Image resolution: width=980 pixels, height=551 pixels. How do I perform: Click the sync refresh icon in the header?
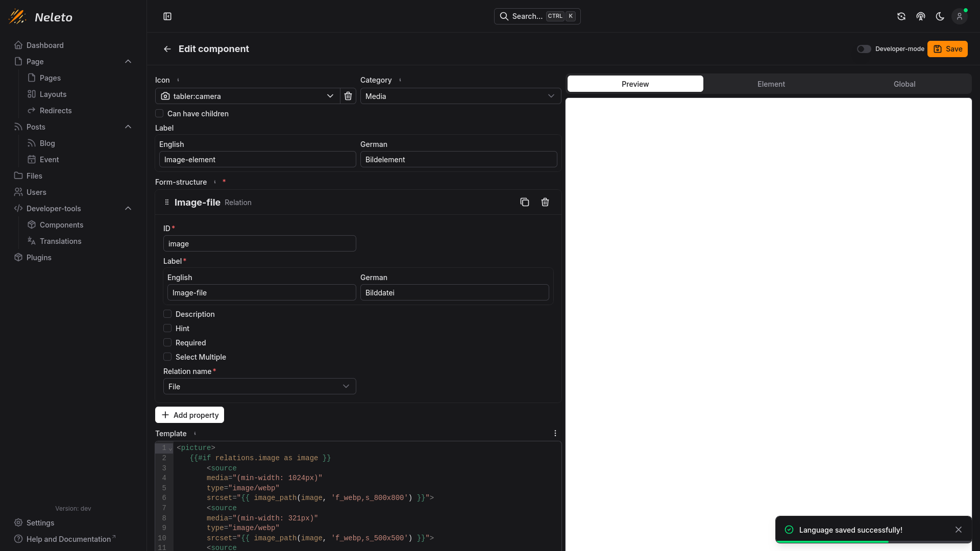click(901, 16)
